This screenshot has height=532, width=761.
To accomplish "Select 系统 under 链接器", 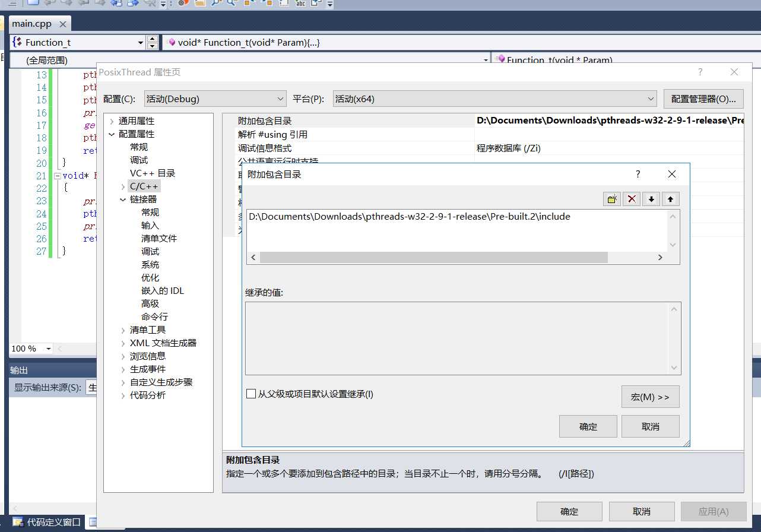I will click(x=150, y=265).
